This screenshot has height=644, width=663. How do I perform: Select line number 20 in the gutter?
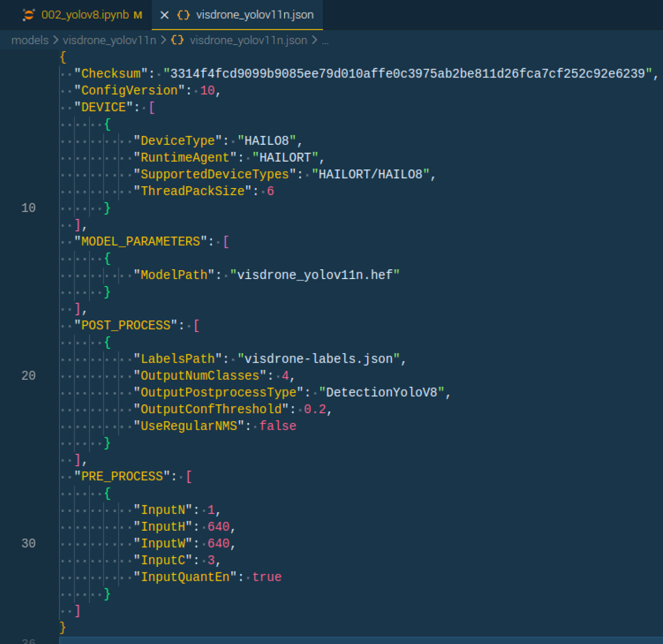click(28, 376)
